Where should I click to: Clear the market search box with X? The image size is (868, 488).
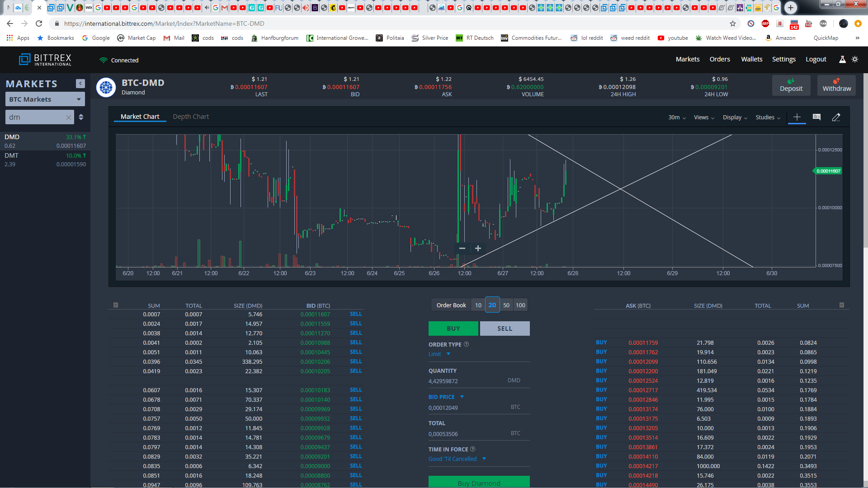click(x=69, y=117)
